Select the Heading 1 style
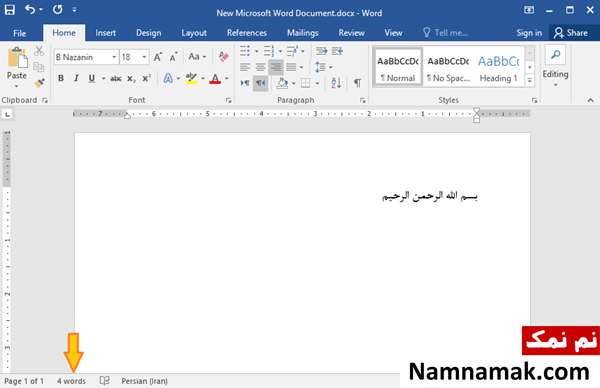600x388 pixels. pos(498,68)
